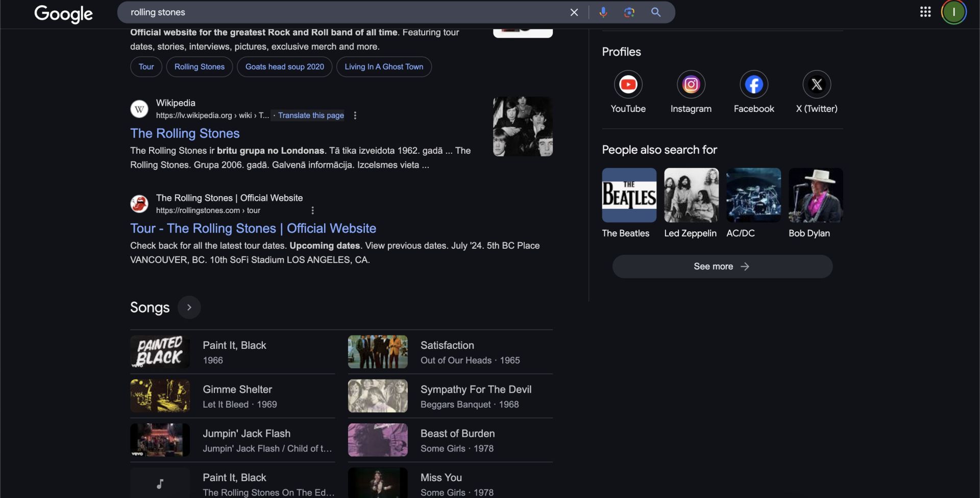This screenshot has height=498, width=980.
Task: Click the Jumpin' Jack Flash thumbnail
Action: point(160,440)
